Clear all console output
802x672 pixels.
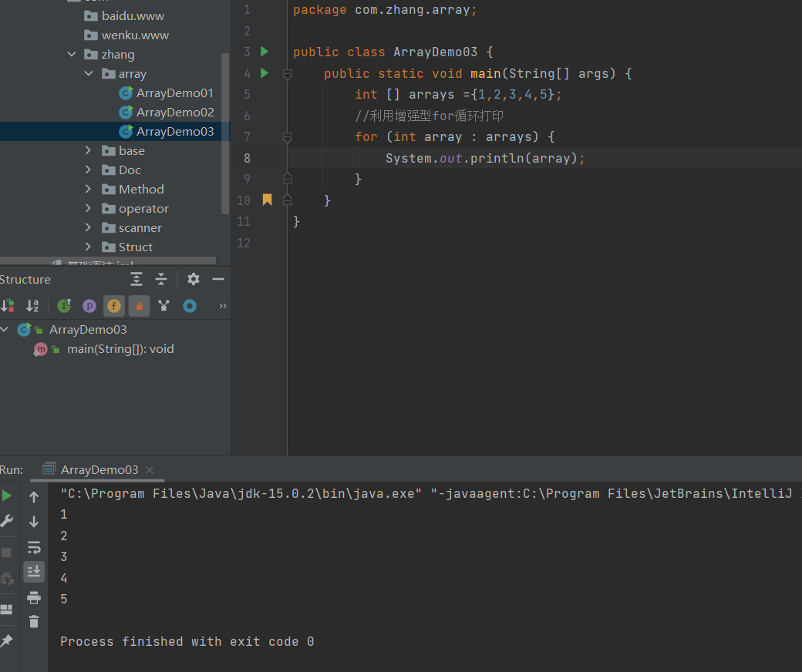[x=34, y=621]
